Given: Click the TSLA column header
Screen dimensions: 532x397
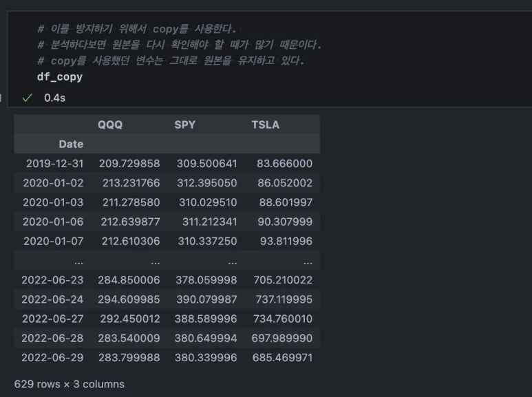Looking at the screenshot, I should 266,125.
